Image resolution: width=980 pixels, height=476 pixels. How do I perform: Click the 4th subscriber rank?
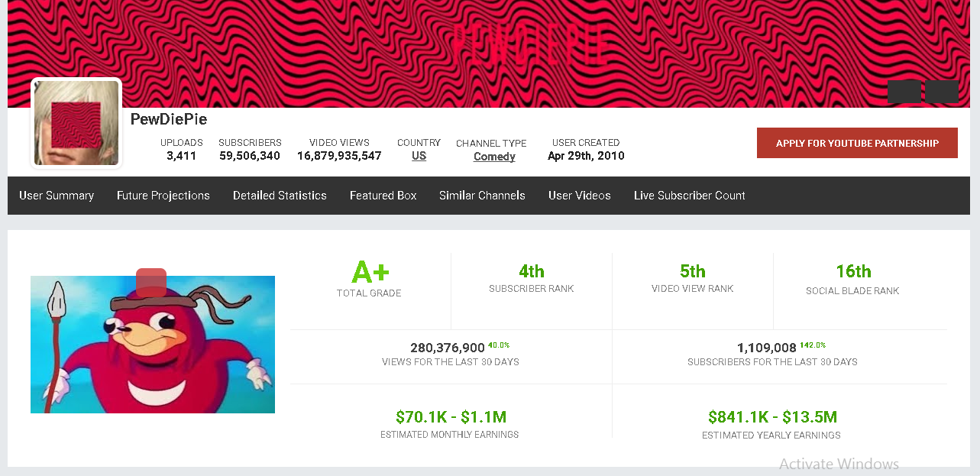click(532, 271)
